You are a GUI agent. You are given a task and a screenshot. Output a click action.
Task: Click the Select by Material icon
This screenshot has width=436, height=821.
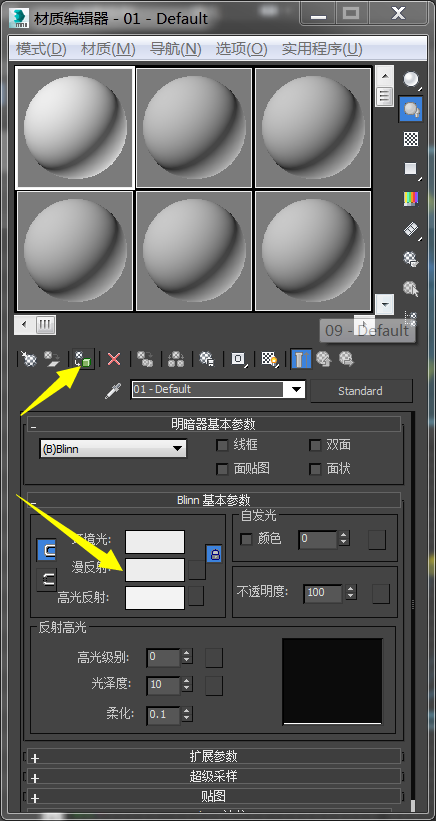pos(411,289)
